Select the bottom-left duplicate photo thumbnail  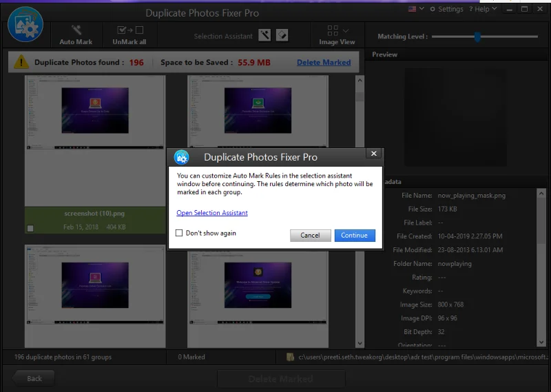pyautogui.click(x=95, y=296)
